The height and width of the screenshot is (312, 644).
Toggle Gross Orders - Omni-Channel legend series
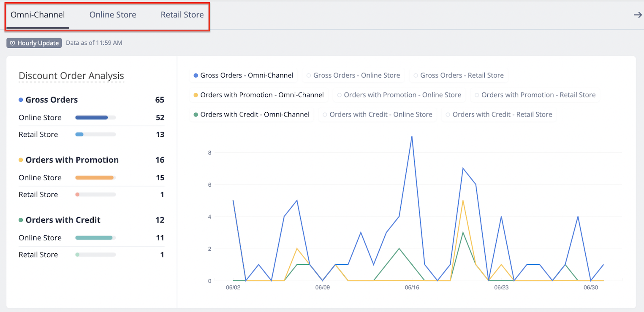point(243,76)
